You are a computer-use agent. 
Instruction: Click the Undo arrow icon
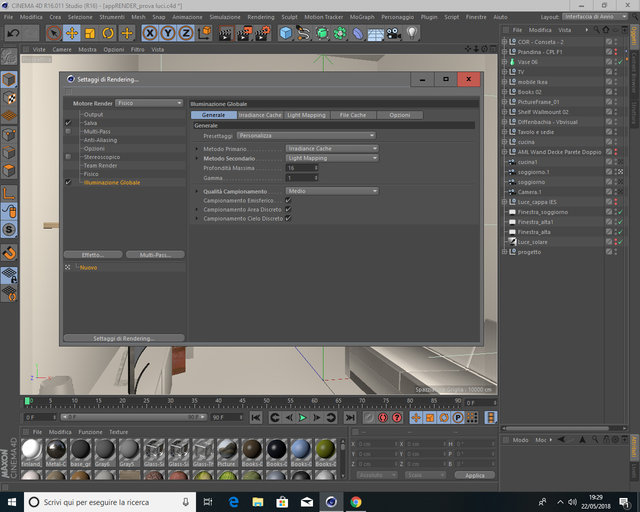tap(13, 33)
